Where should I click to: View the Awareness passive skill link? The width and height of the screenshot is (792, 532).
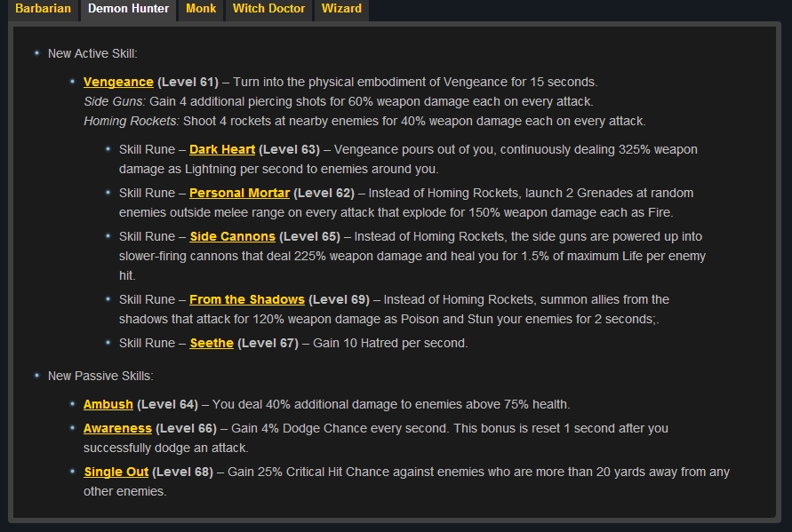click(x=117, y=428)
